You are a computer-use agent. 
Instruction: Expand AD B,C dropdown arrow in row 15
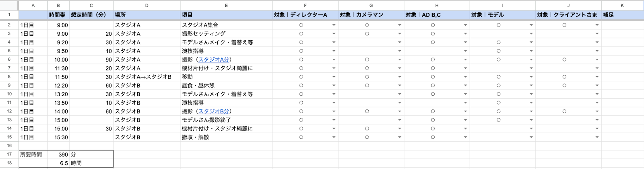[465, 138]
